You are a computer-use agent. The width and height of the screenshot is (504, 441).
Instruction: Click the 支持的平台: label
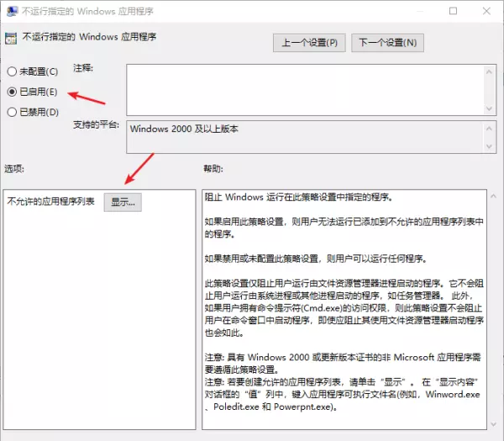point(96,124)
